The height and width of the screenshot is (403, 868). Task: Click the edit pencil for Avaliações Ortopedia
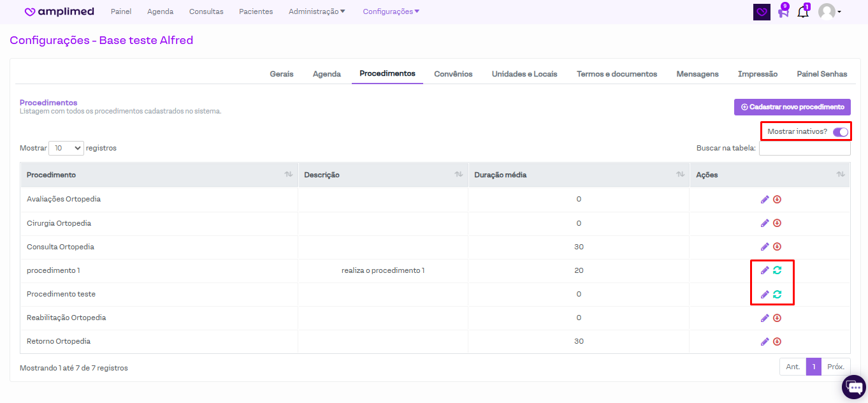click(765, 200)
